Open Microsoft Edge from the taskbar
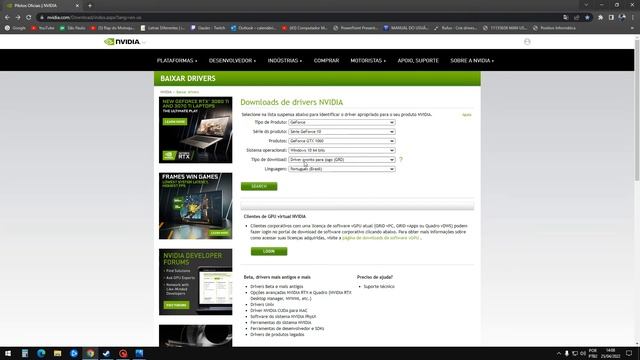This screenshot has width=640, height=360. tap(41, 353)
